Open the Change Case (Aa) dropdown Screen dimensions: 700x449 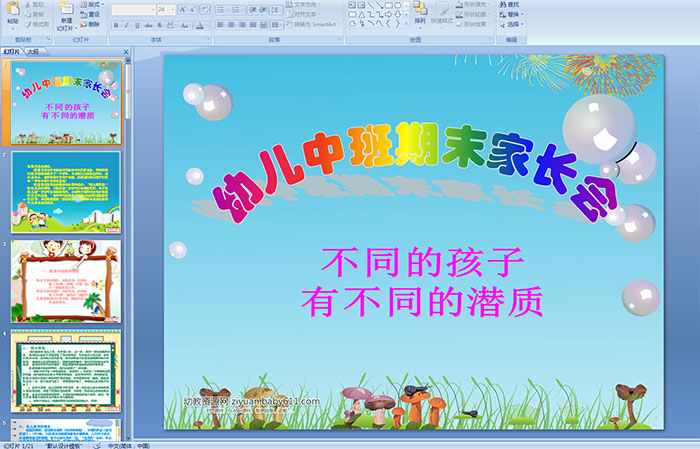185,25
